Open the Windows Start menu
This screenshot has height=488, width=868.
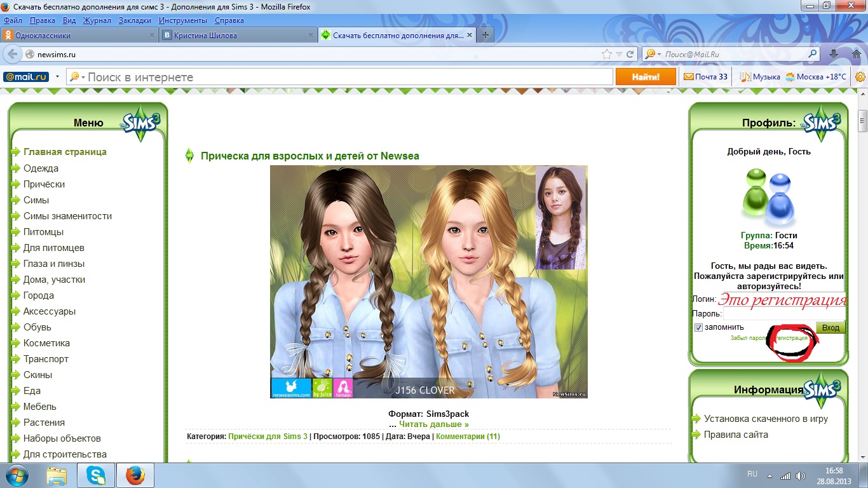(16, 475)
